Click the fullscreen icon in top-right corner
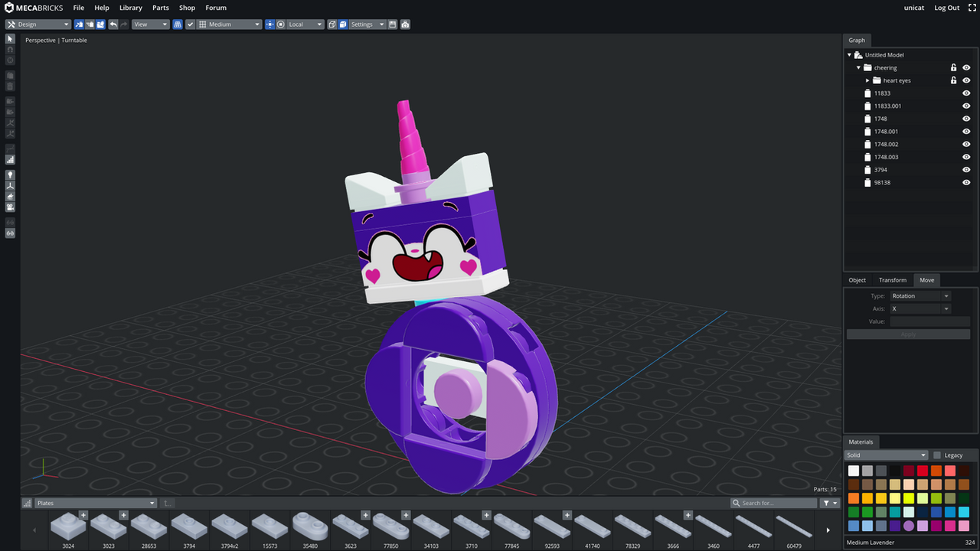The image size is (980, 551). (971, 8)
